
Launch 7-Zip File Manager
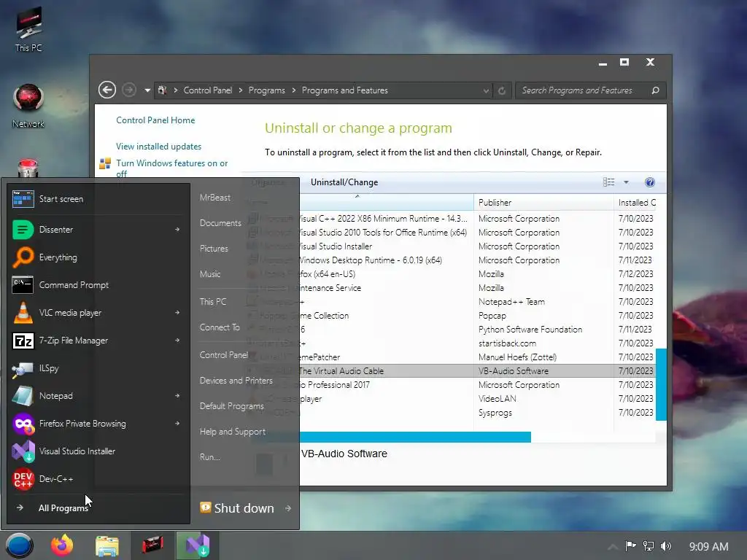[98, 341]
